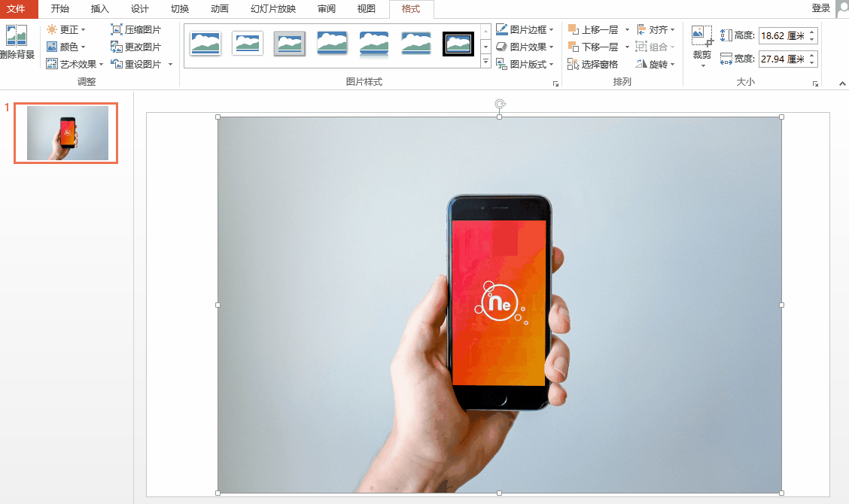Open the 颜色 (Color) tool

click(x=66, y=47)
